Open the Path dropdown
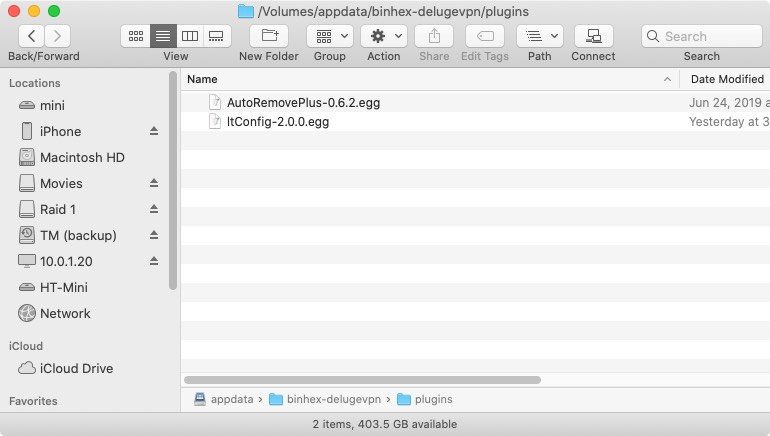Viewport: 770px width, 436px height. coord(540,36)
